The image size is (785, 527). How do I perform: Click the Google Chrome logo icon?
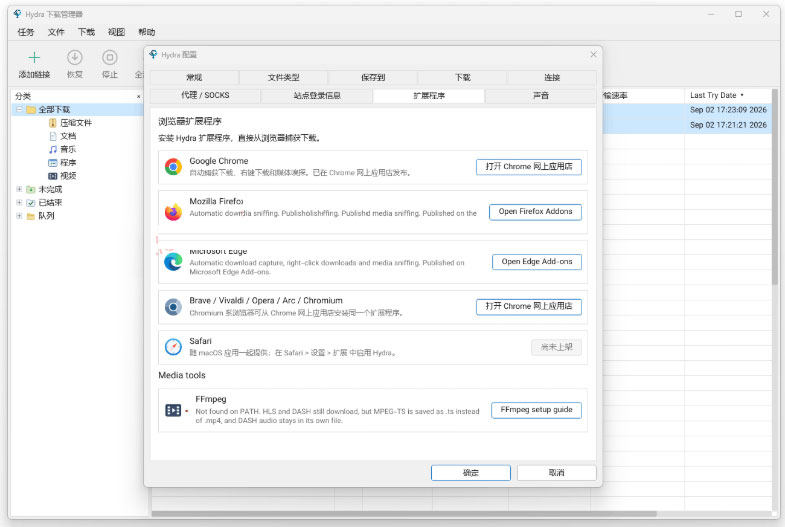pyautogui.click(x=173, y=167)
